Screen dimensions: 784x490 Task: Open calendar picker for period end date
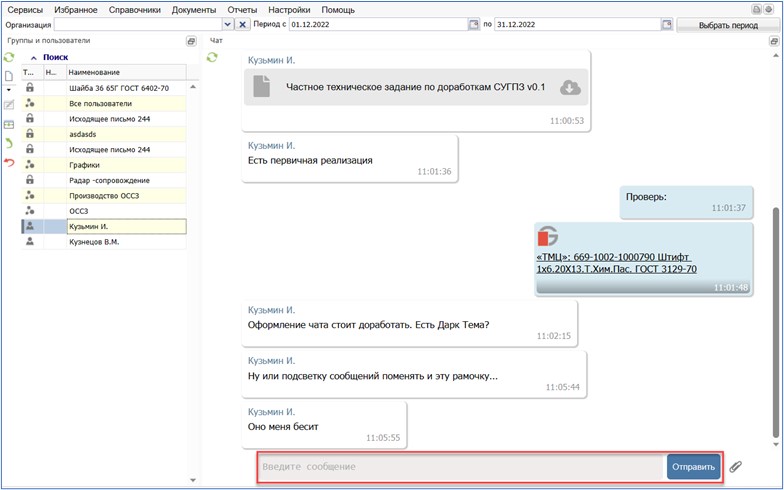pos(666,24)
